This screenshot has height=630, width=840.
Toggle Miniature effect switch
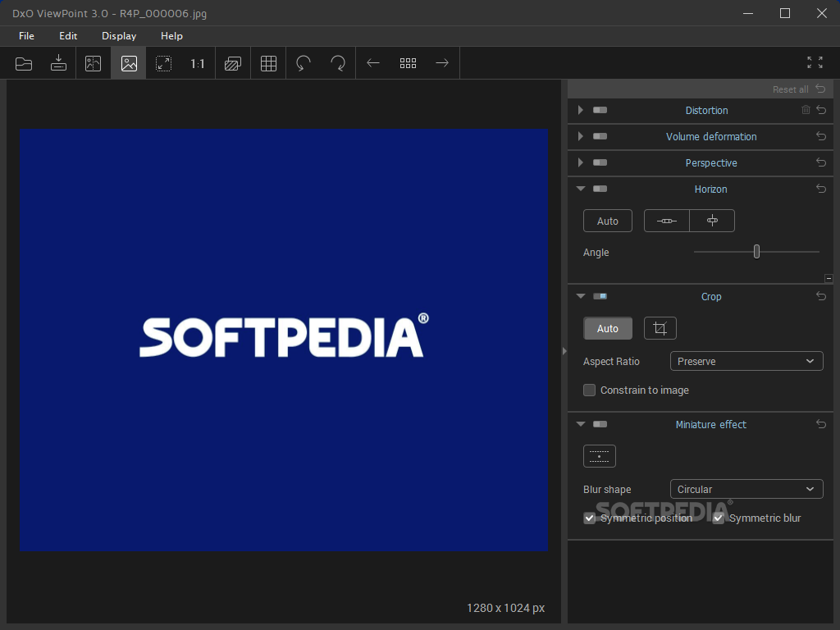(600, 424)
